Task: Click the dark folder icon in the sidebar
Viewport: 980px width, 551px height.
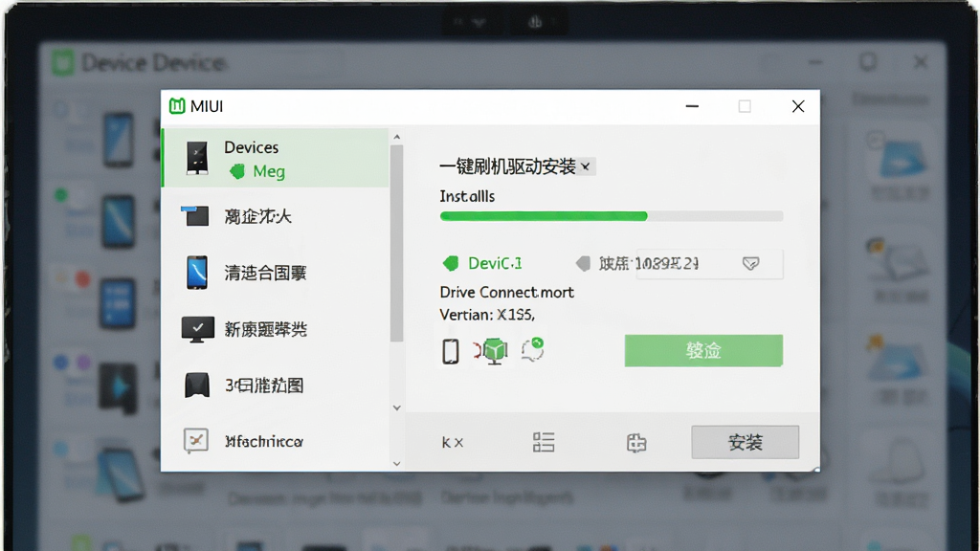Action: (x=195, y=216)
